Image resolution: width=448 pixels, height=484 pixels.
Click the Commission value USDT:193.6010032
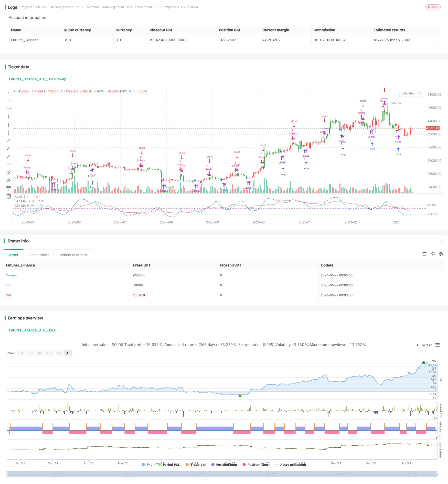click(329, 40)
